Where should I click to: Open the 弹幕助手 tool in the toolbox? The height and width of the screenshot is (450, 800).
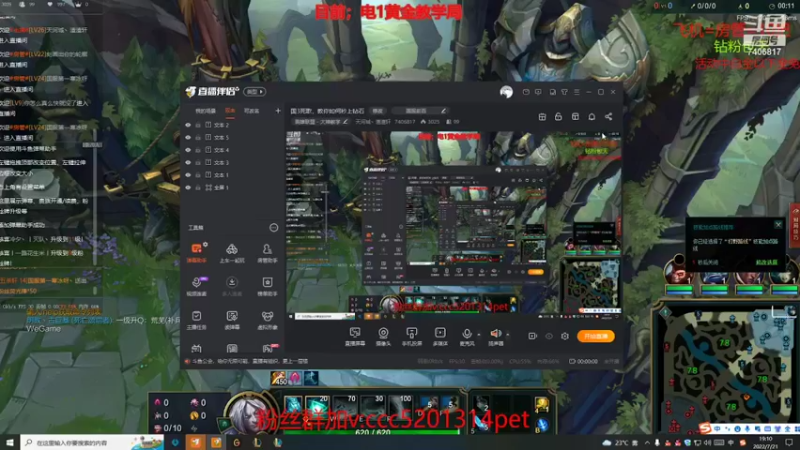(196, 253)
